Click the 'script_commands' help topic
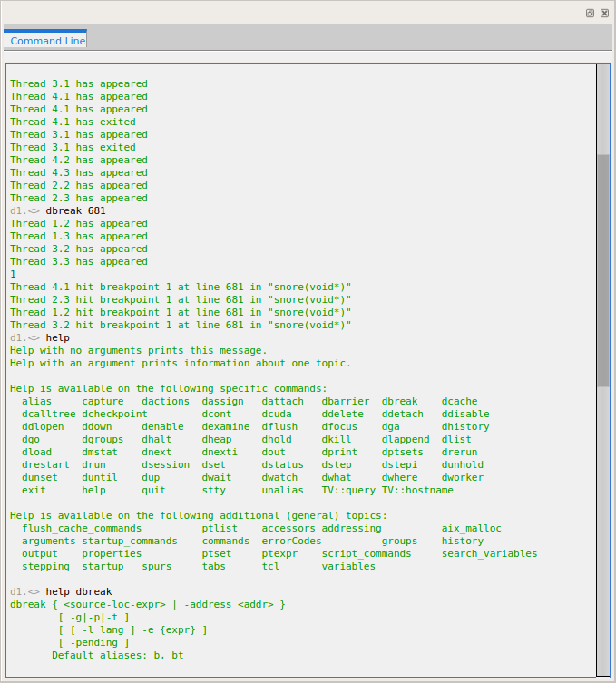 (x=367, y=553)
